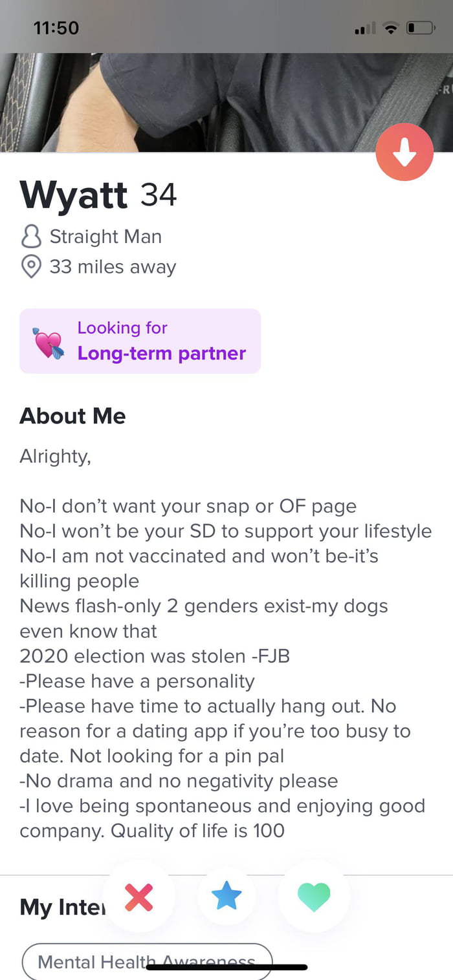The image size is (453, 980).
Task: Tap the location pin icon near 33 miles away
Action: [31, 266]
